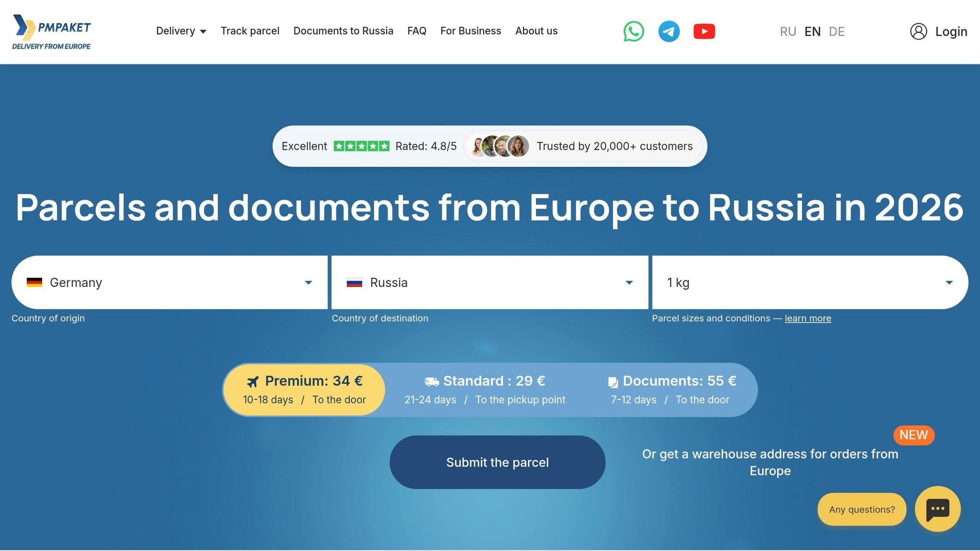This screenshot has height=551, width=980.
Task: Open the For Business page
Action: (471, 31)
